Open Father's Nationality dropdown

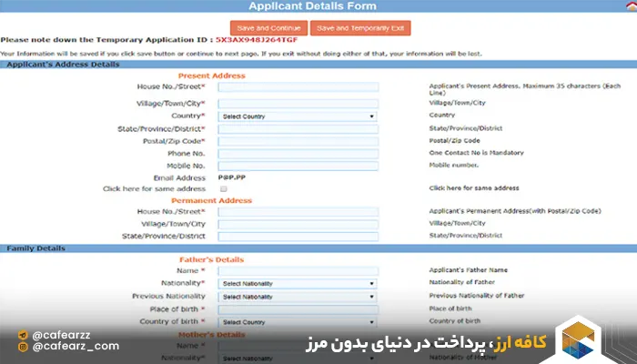(298, 284)
